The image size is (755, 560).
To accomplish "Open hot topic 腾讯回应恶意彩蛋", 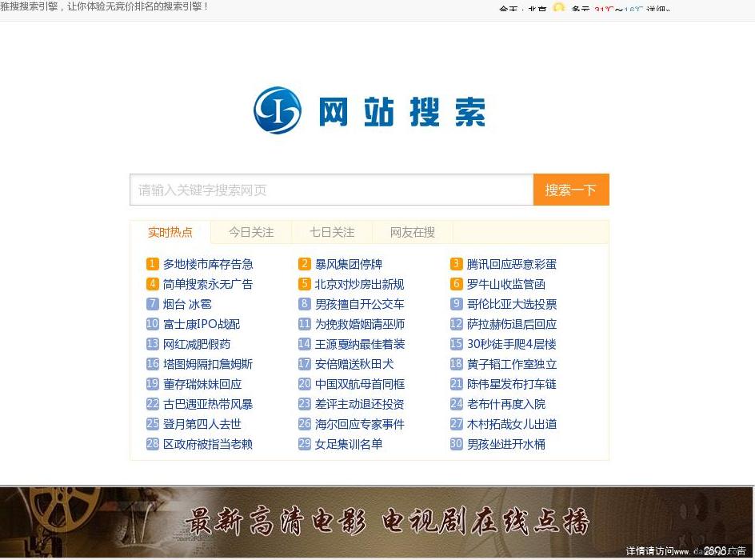I will tap(512, 264).
